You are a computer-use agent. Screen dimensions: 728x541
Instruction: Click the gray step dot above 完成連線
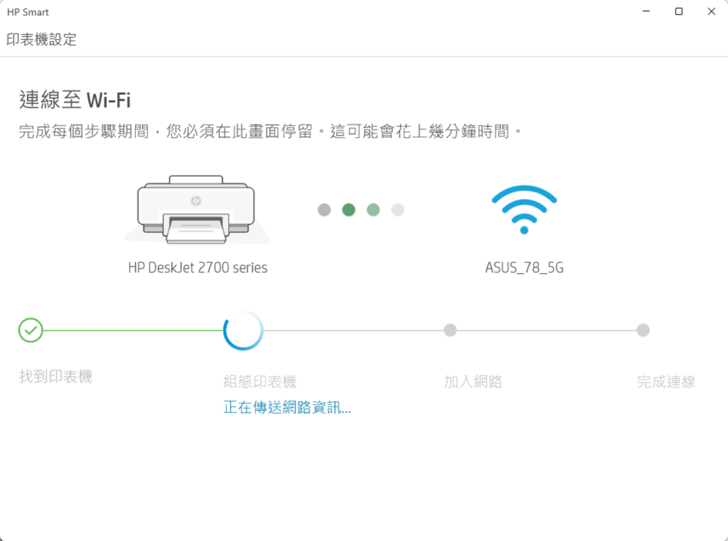[x=643, y=330]
